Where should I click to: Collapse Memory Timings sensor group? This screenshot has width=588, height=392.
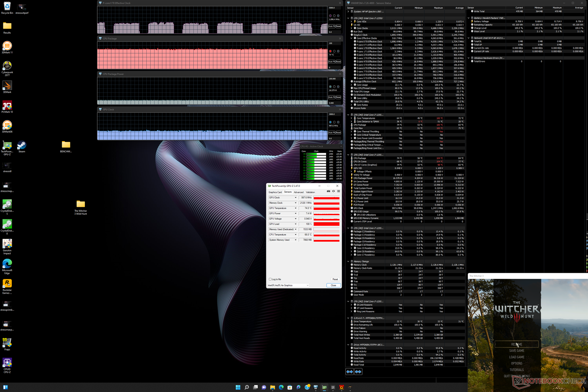[x=348, y=261]
